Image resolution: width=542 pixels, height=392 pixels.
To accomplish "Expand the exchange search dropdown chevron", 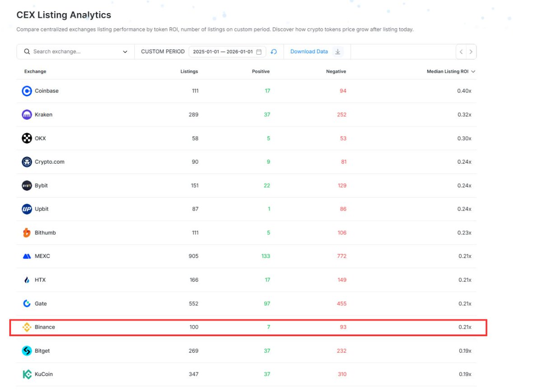I will click(x=125, y=52).
